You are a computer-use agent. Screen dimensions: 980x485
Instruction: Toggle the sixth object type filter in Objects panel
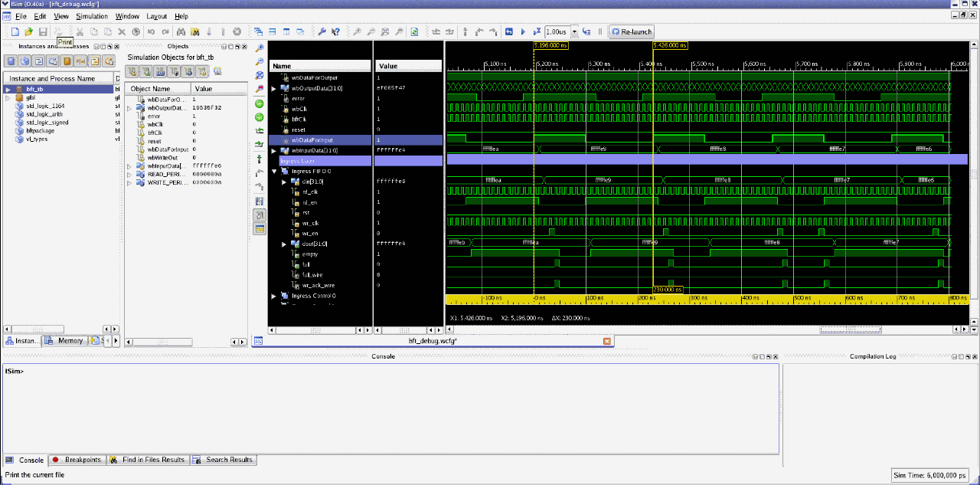202,71
